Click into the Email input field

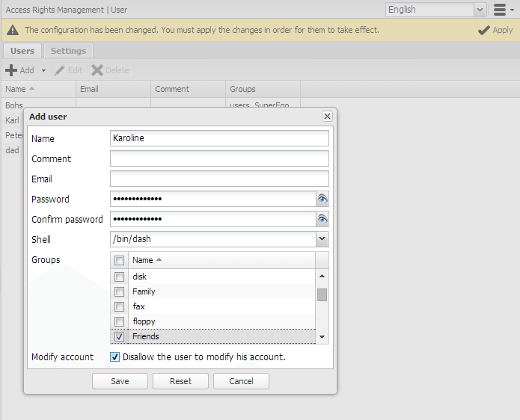(219, 179)
